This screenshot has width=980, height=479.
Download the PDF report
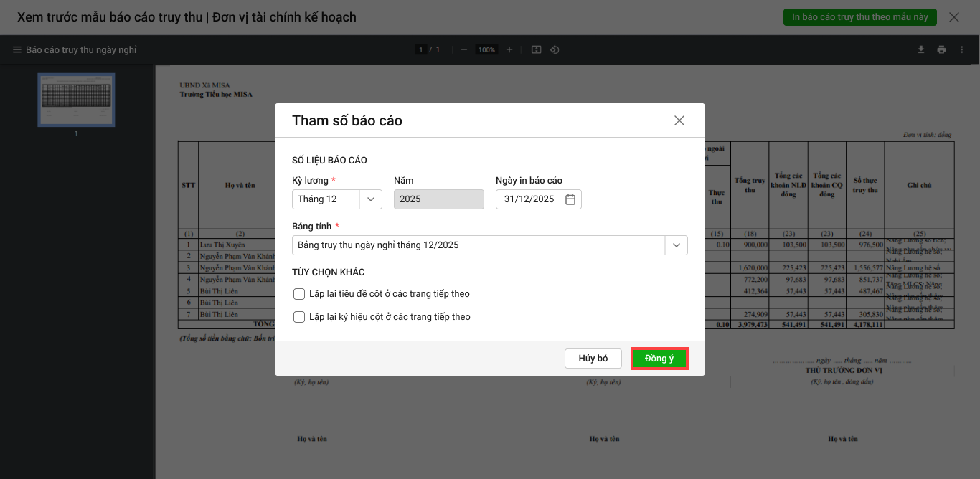coord(922,50)
